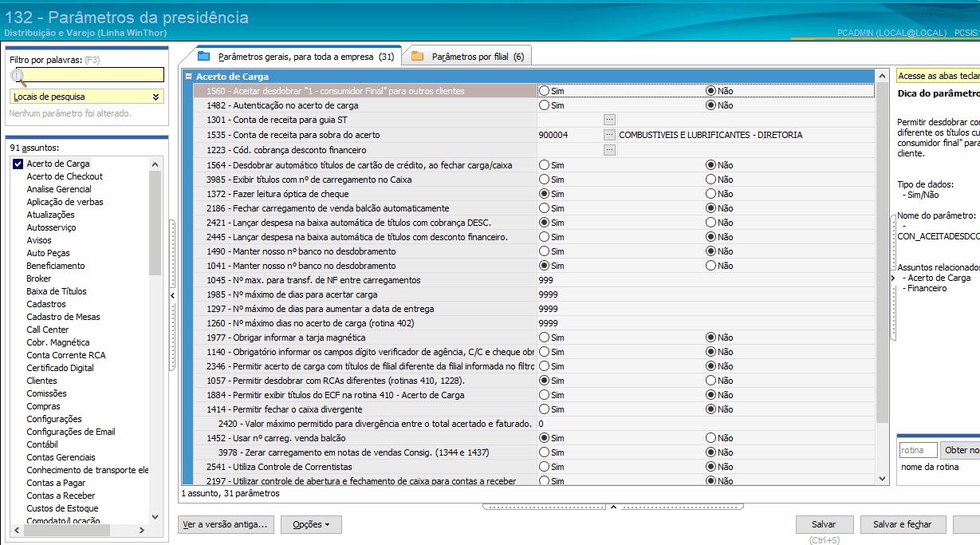Toggle the Acerto de Carga subject checkbox

tap(18, 164)
